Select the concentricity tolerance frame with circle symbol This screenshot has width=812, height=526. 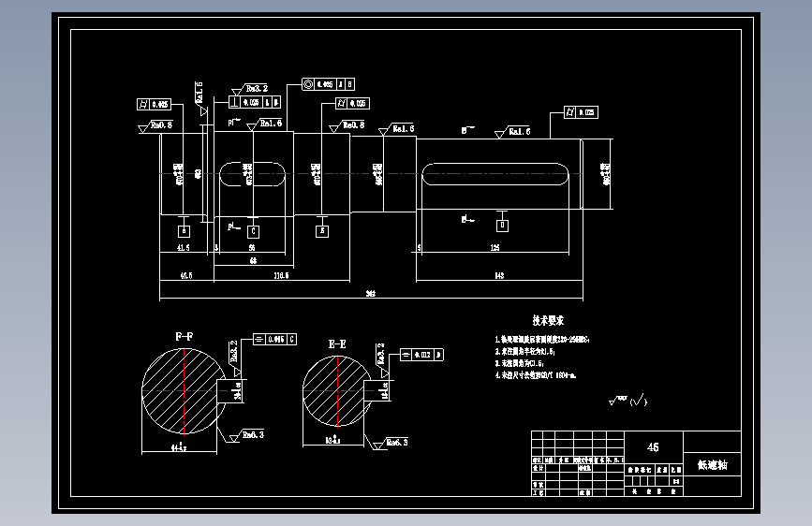[329, 84]
